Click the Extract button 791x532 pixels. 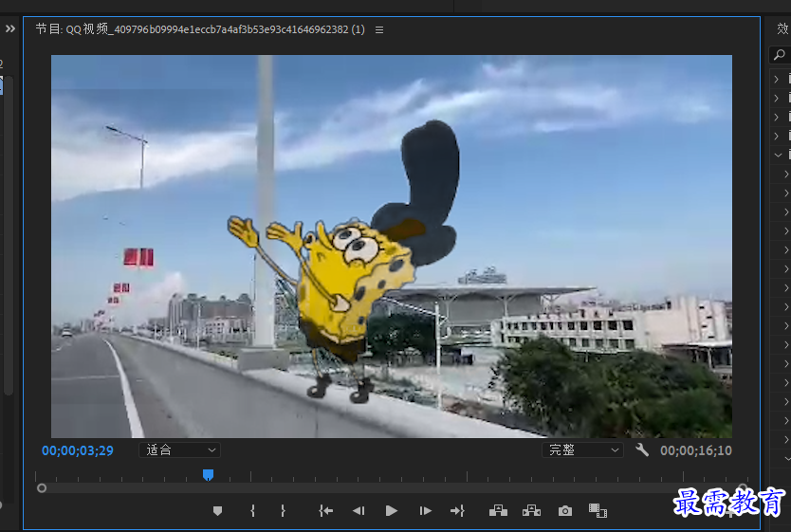coord(531,511)
